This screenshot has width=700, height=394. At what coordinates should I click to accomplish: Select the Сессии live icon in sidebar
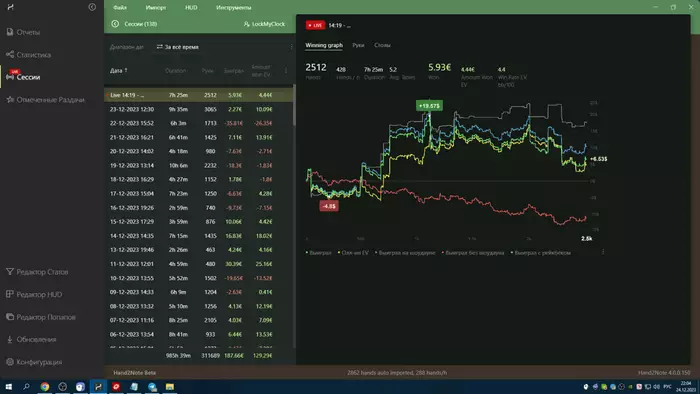[x=10, y=77]
